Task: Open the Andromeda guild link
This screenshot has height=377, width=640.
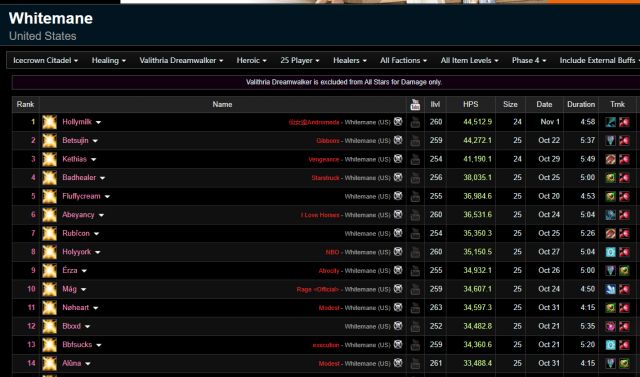Action: click(314, 122)
